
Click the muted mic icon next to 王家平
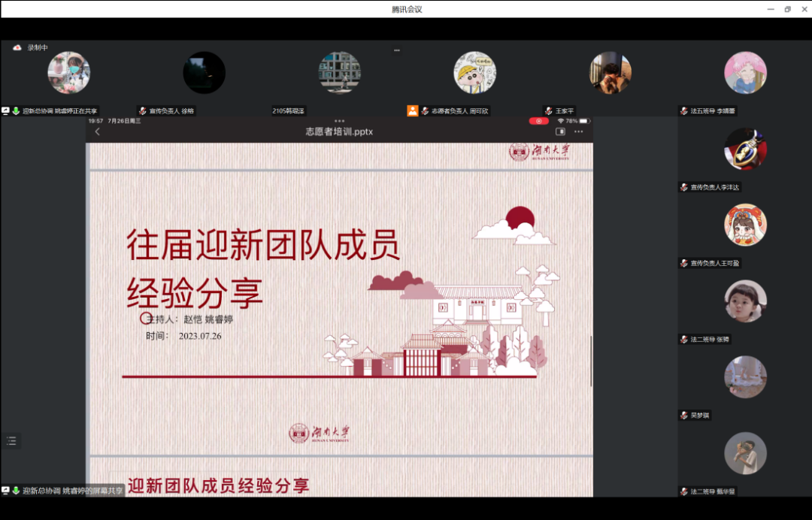(x=548, y=111)
